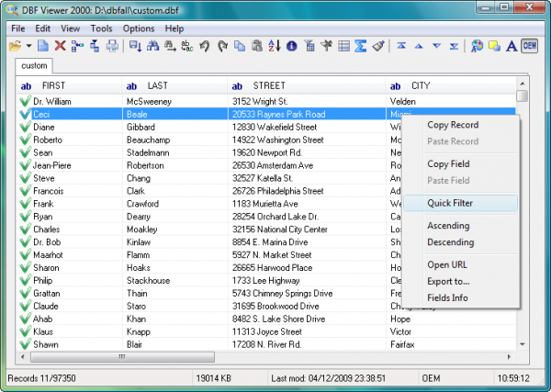Switch to the custom tab
The width and height of the screenshot is (551, 392).
[x=35, y=66]
